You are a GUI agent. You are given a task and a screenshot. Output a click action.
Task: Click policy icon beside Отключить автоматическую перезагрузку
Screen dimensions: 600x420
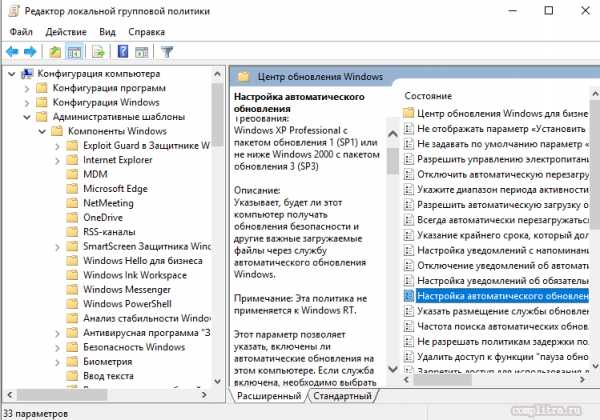tap(409, 174)
